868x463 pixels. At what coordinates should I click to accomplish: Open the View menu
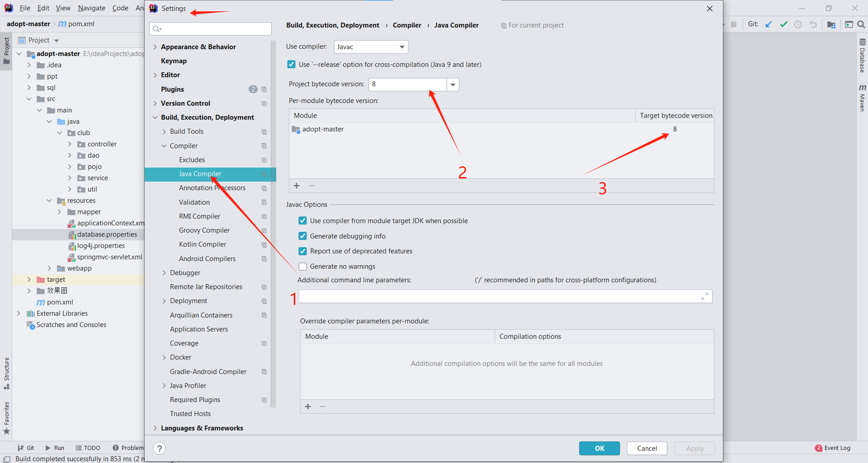click(63, 8)
